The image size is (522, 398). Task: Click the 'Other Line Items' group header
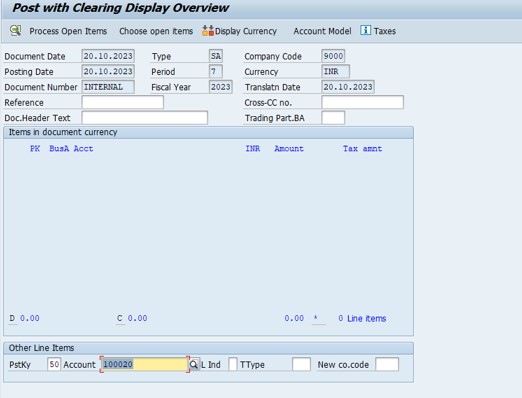(41, 348)
